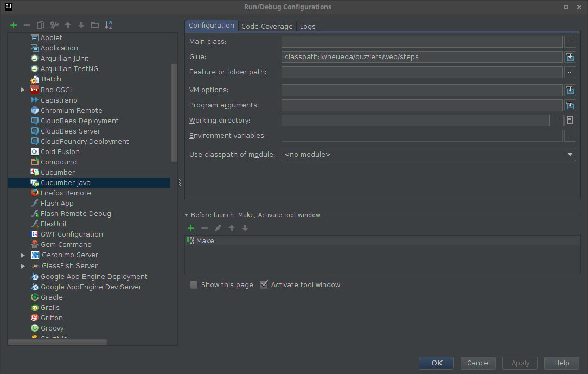588x374 pixels.
Task: Edit Environment variables ellipsis button
Action: [x=570, y=136]
